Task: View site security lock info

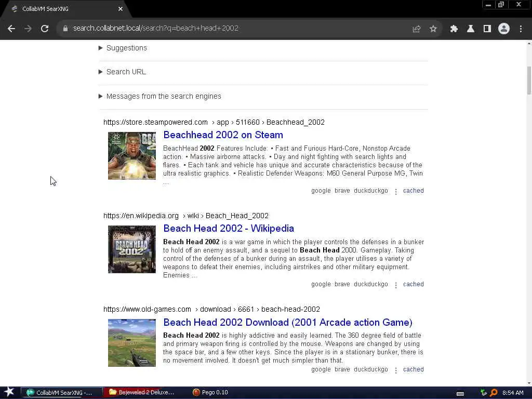Action: pyautogui.click(x=65, y=29)
